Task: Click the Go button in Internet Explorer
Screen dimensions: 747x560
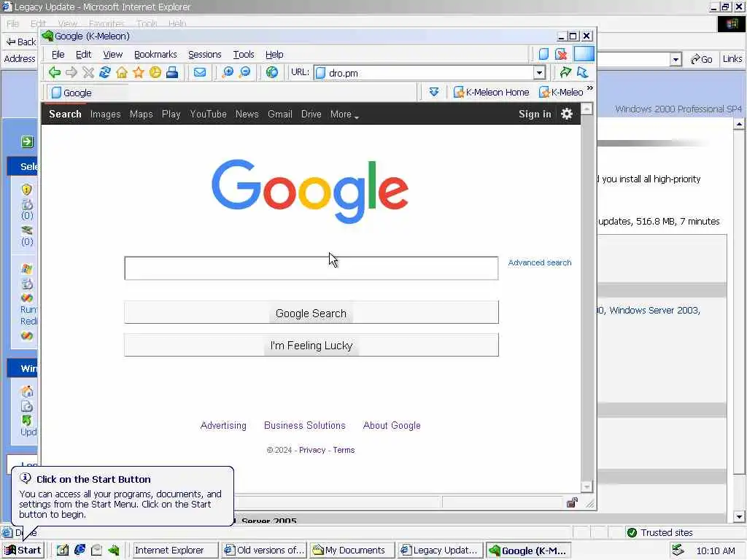Action: pos(701,59)
